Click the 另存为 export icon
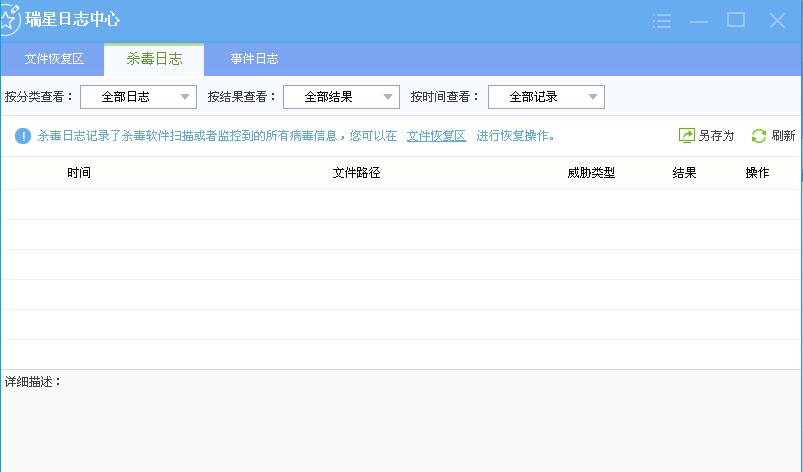 pyautogui.click(x=686, y=136)
